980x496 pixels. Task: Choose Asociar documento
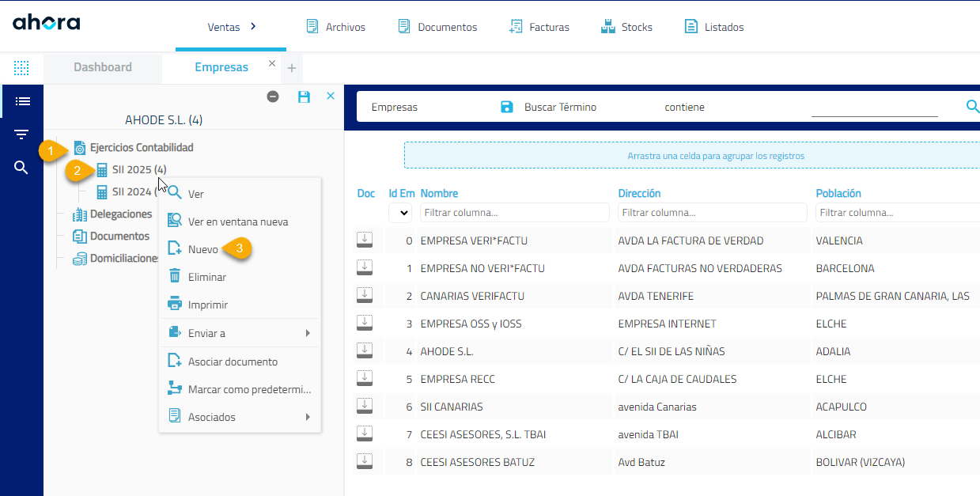pos(240,362)
